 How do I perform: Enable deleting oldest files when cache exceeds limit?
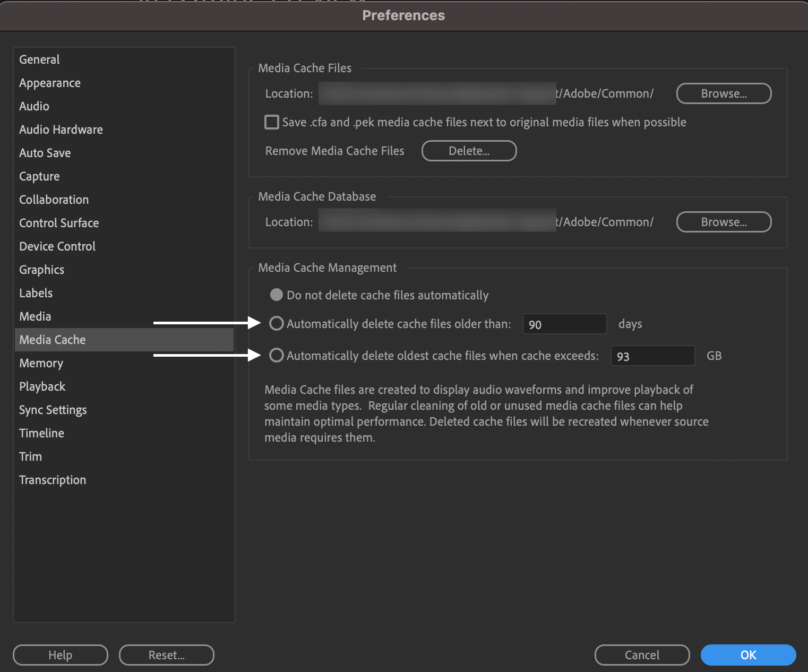pyautogui.click(x=277, y=355)
